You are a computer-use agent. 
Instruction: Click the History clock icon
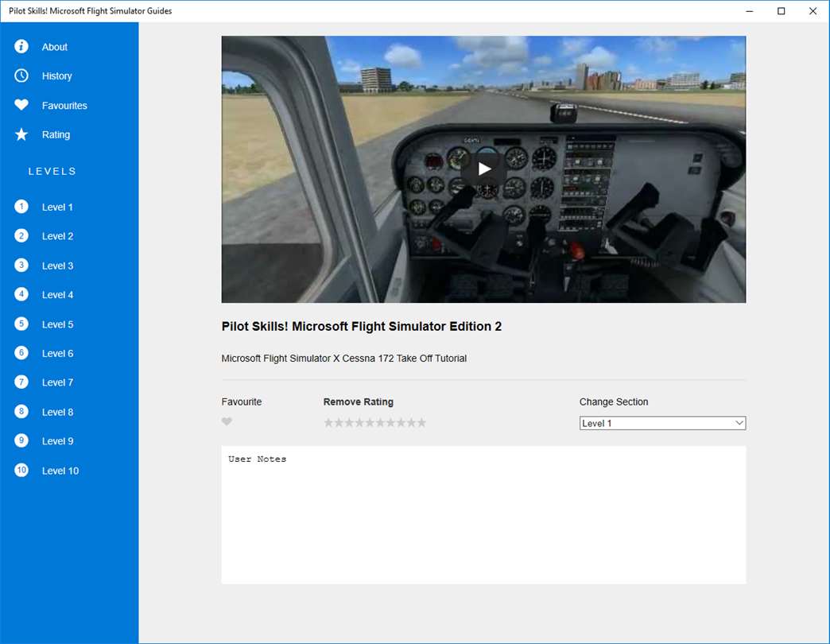click(21, 76)
